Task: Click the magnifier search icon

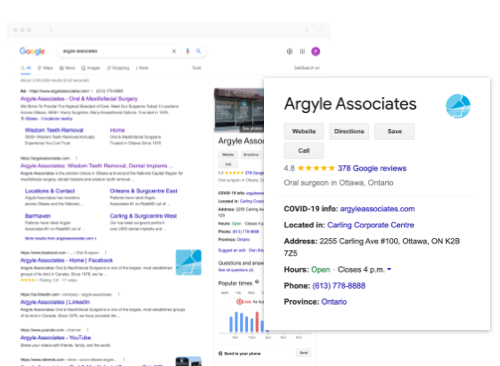Action: click(198, 51)
